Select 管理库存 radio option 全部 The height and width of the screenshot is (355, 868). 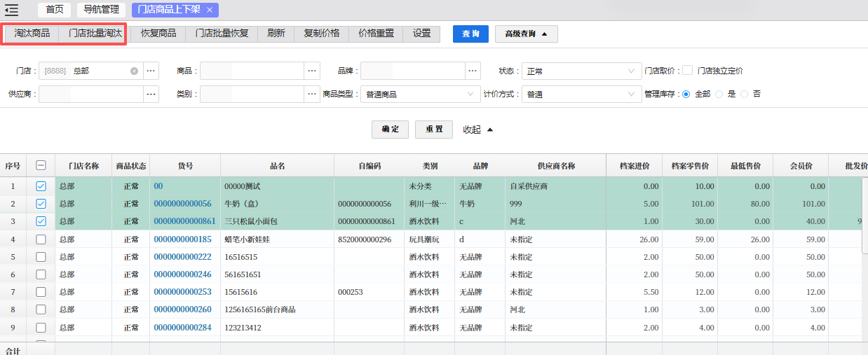click(x=686, y=94)
